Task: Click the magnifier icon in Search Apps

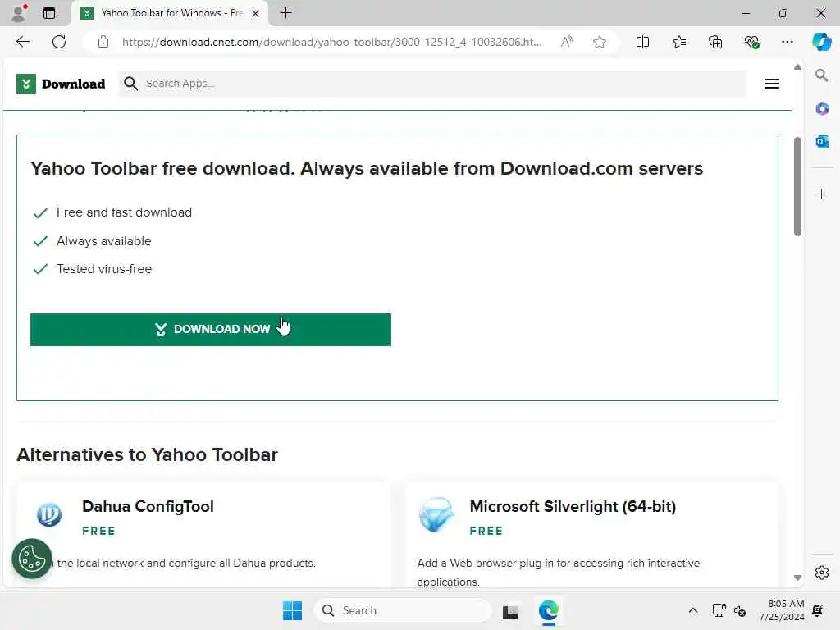Action: 130,84
